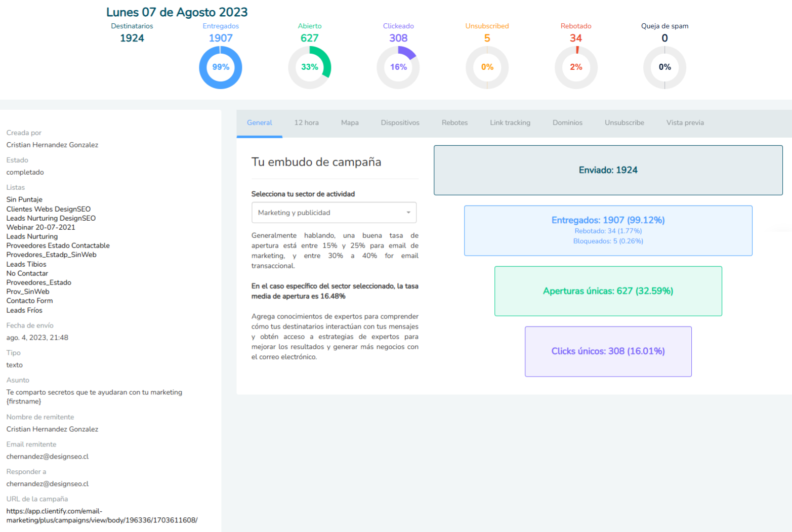
Task: Open the Link tracking tab
Action: click(x=510, y=122)
